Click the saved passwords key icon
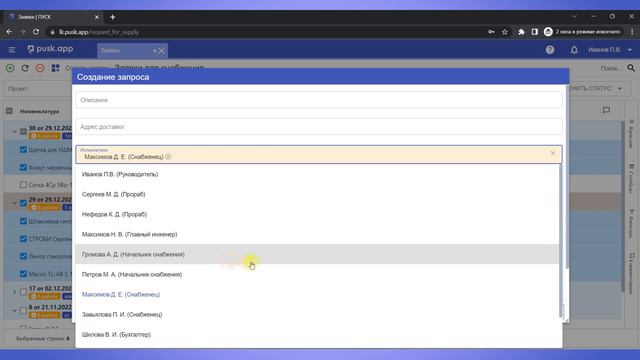This screenshot has height=360, width=640. 491,32
